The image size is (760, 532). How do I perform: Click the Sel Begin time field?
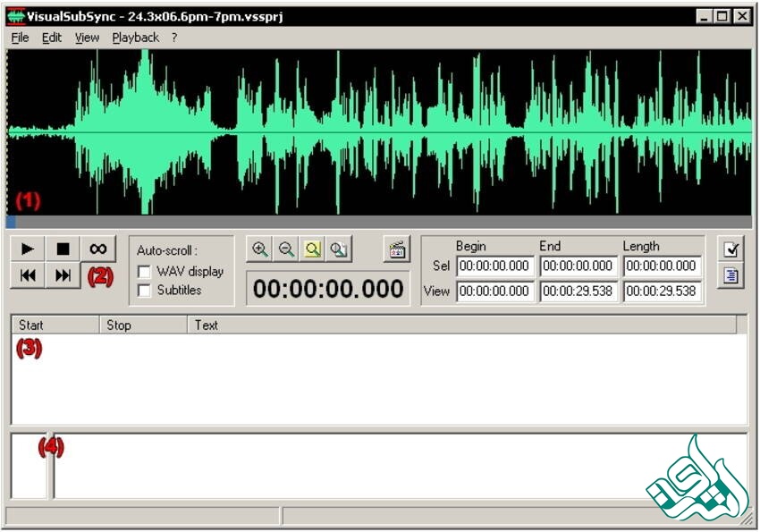pos(493,266)
